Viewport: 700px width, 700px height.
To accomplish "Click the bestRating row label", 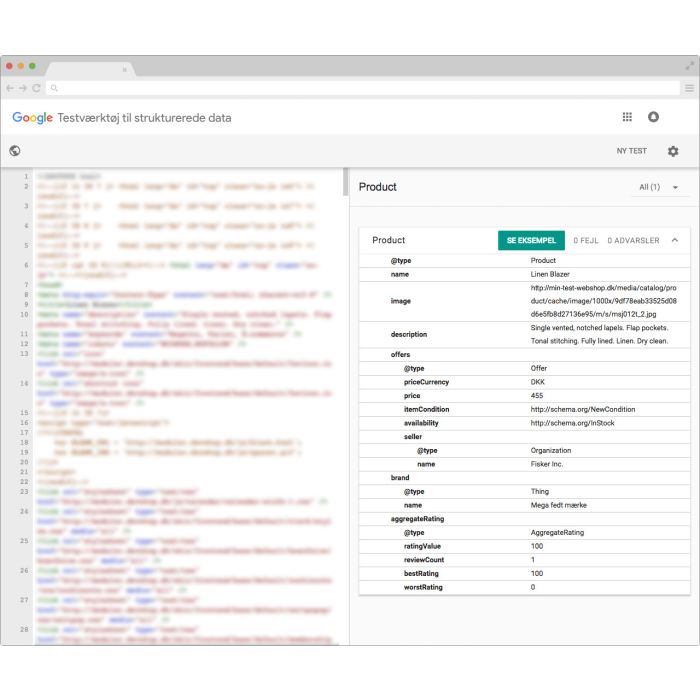I will point(421,574).
